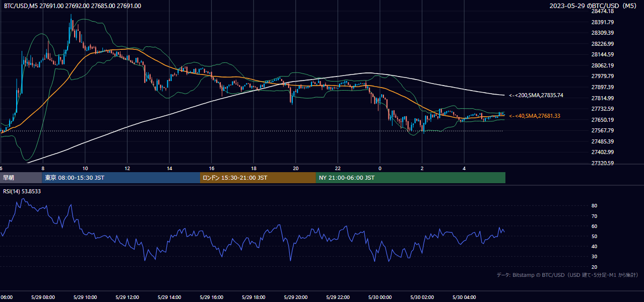Click the 5/29 08:00 time label
The image size is (644, 302).
[x=42, y=297]
